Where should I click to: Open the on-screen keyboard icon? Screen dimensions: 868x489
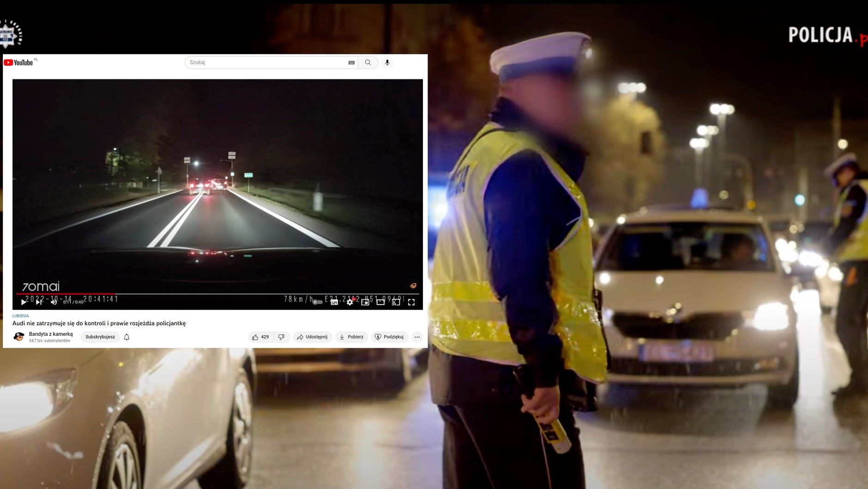pos(351,63)
